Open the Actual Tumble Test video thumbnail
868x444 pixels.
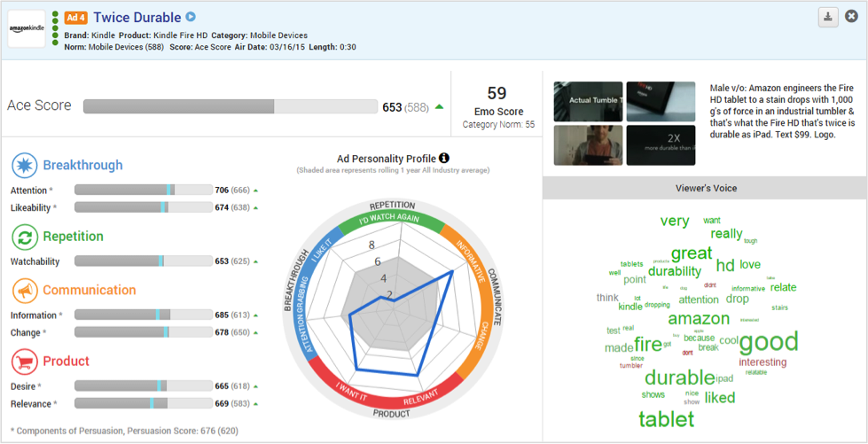pos(588,101)
